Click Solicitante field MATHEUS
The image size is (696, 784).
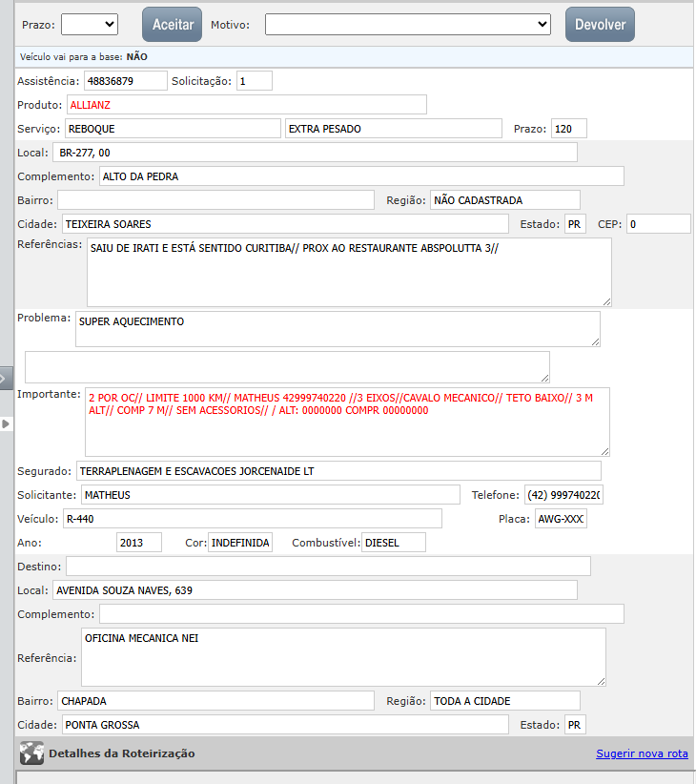pos(271,495)
